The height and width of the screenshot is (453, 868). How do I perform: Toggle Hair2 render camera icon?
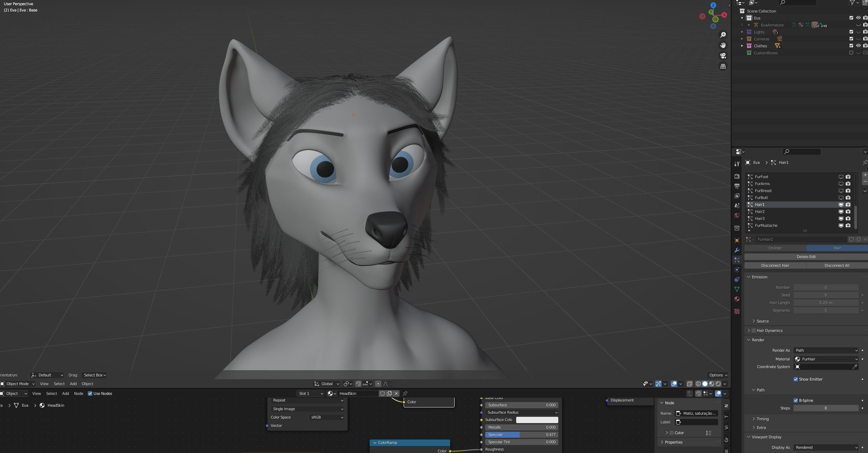(848, 212)
